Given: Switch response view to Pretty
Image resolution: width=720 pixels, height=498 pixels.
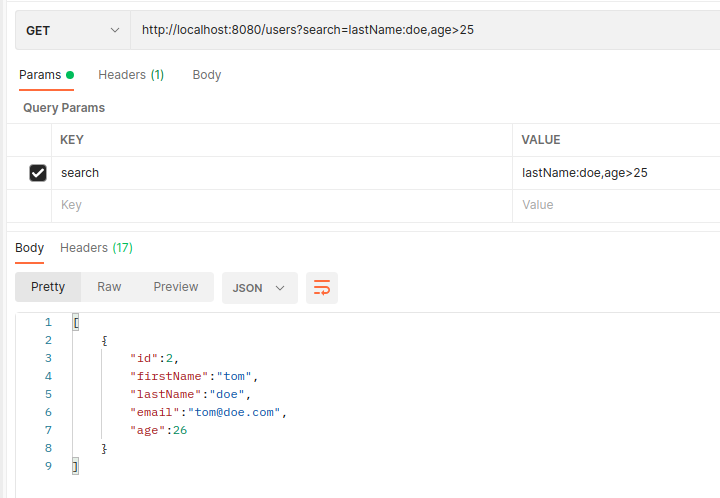Looking at the screenshot, I should click(x=48, y=287).
